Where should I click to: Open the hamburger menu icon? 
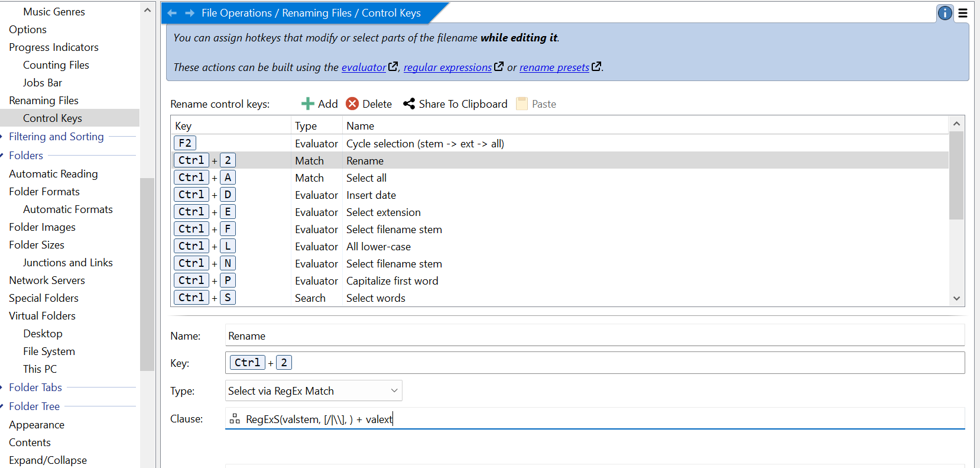(963, 13)
